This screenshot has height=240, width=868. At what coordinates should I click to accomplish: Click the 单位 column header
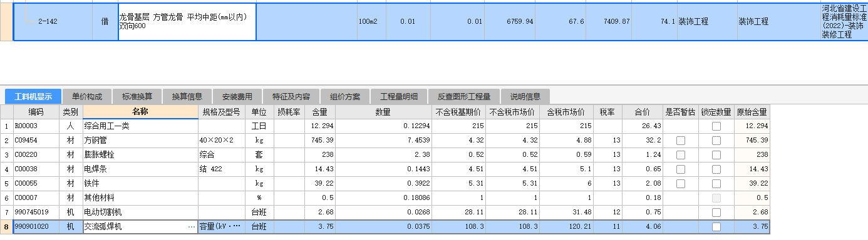[x=259, y=112]
